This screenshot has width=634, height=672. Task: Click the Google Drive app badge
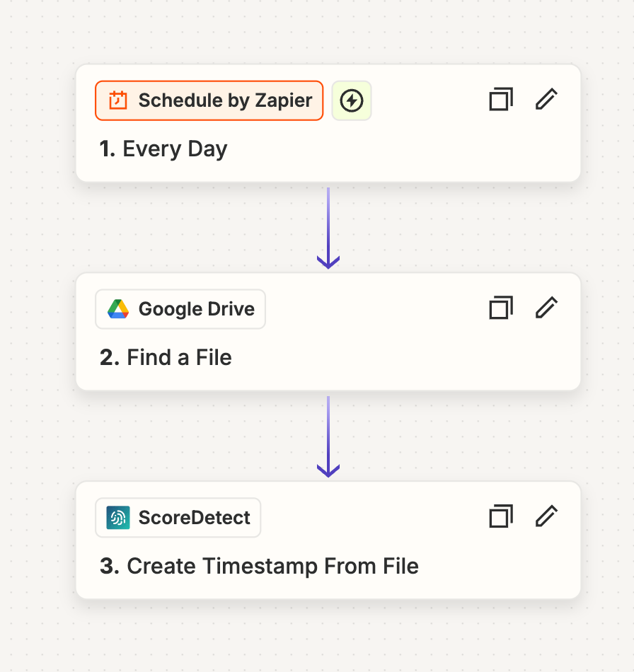(x=180, y=309)
